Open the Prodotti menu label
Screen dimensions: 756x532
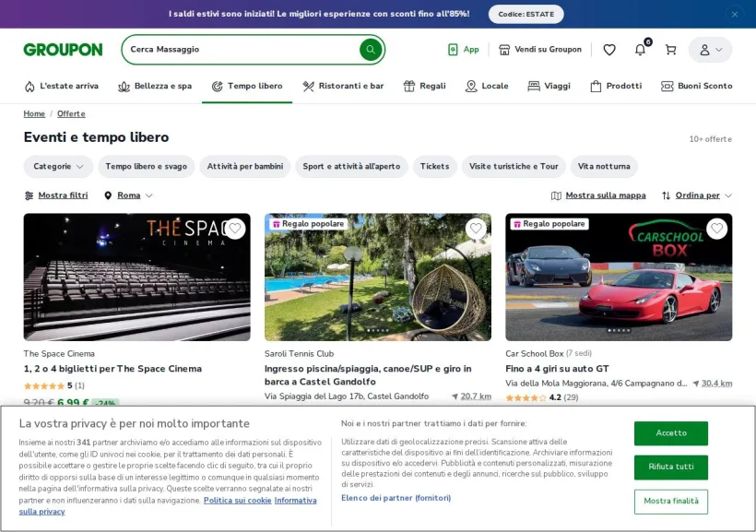(624, 86)
